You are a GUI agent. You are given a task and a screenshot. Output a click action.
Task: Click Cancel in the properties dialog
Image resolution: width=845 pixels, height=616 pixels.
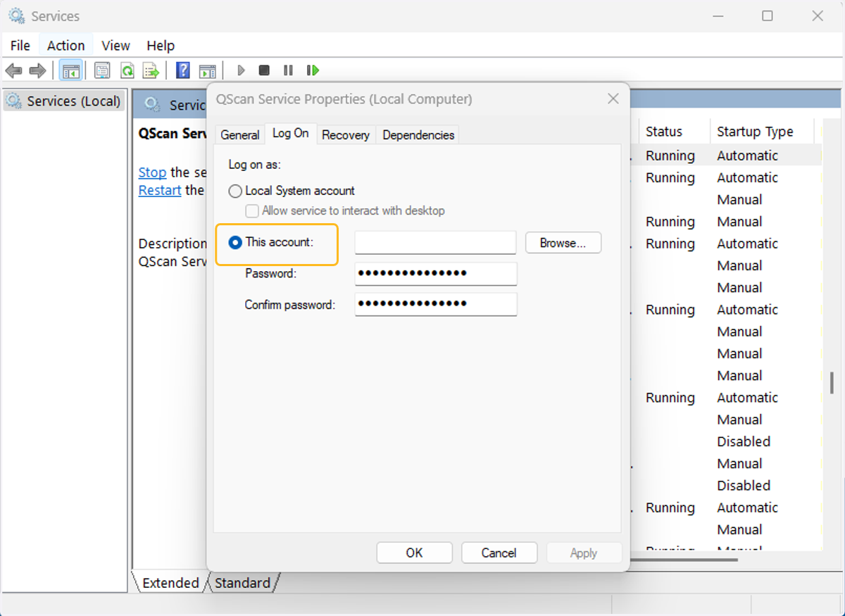[x=499, y=553]
